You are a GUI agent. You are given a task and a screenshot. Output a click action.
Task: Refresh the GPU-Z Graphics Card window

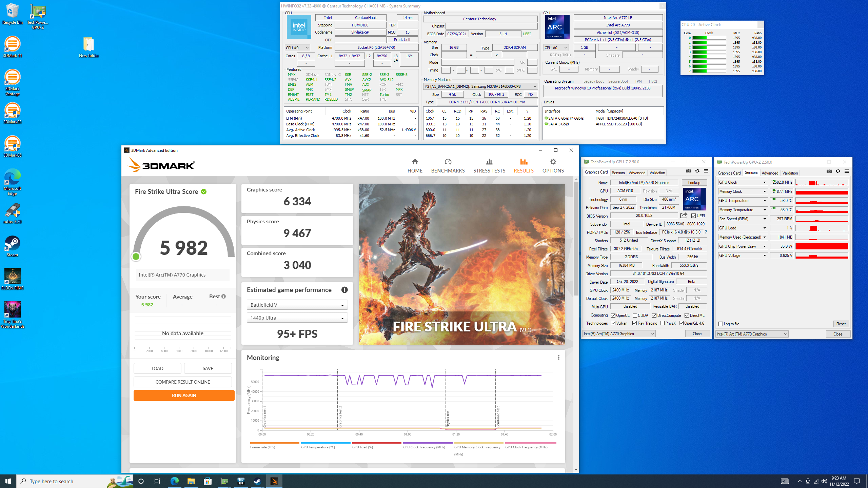tap(697, 171)
